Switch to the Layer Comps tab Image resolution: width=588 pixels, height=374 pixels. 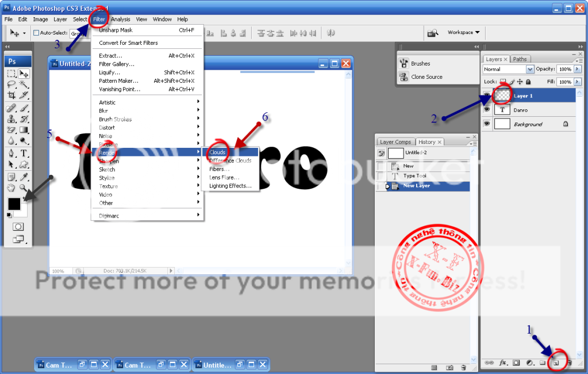395,142
